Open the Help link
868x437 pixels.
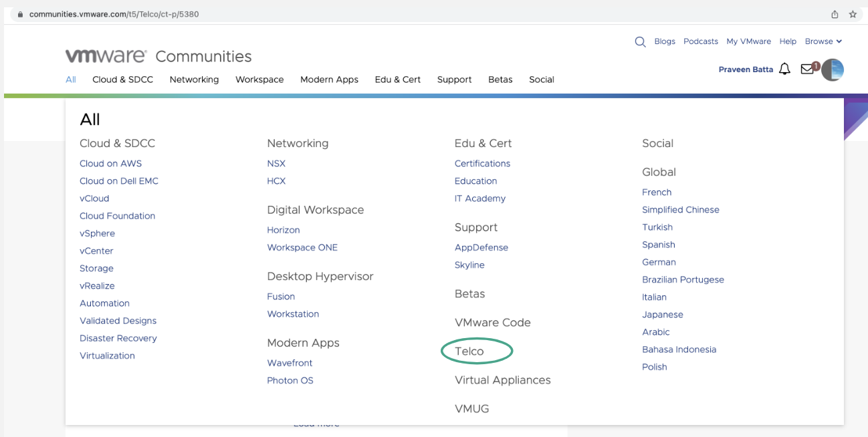point(788,41)
